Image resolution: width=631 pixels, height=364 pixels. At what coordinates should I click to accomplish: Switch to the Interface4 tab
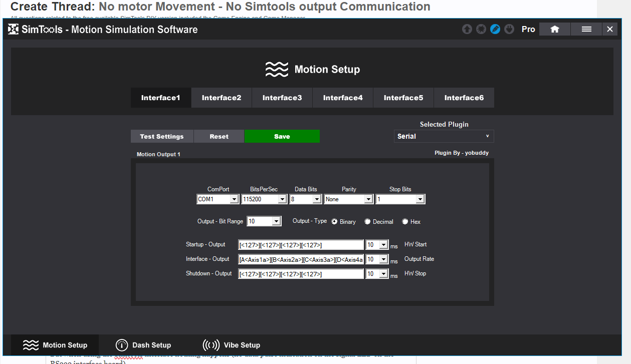click(343, 98)
